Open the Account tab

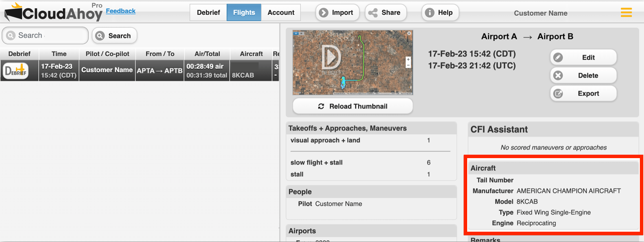281,13
